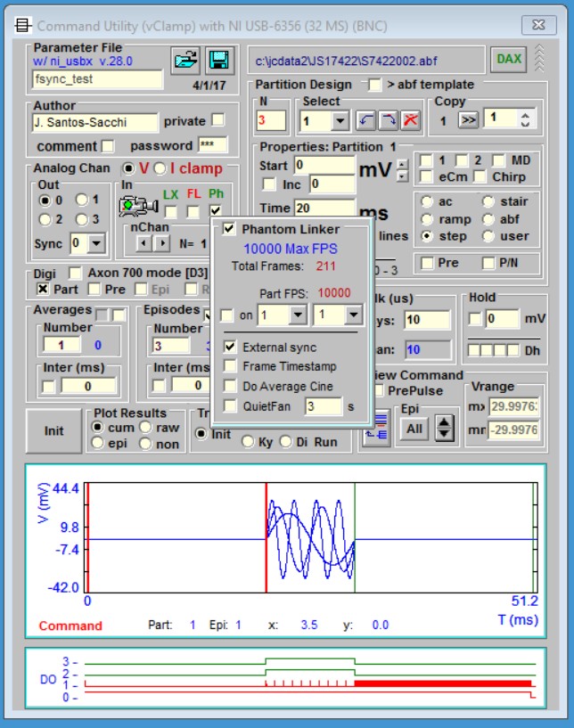The image size is (574, 728).
Task: Click the password field
Action: pos(213,145)
